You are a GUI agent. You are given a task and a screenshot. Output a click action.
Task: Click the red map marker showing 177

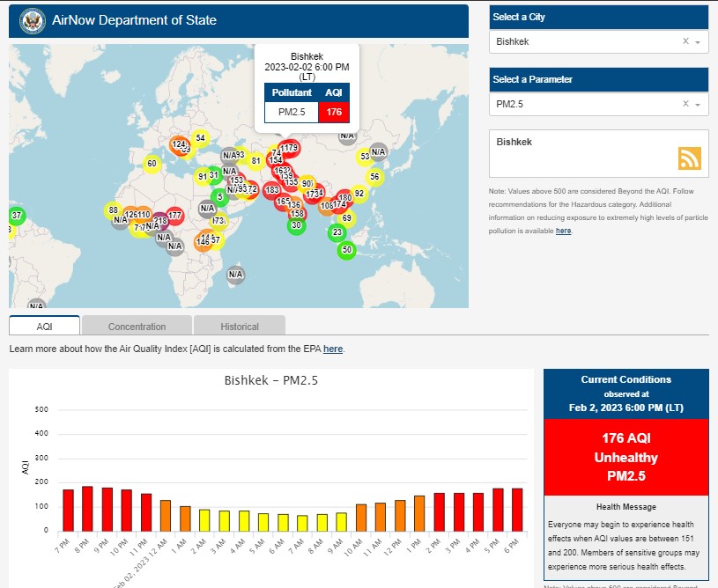pyautogui.click(x=174, y=216)
